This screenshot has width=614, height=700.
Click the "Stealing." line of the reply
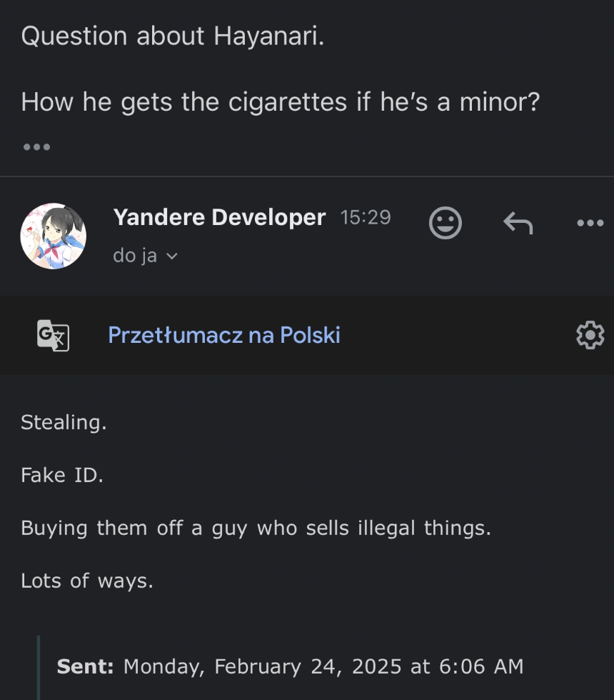point(64,422)
